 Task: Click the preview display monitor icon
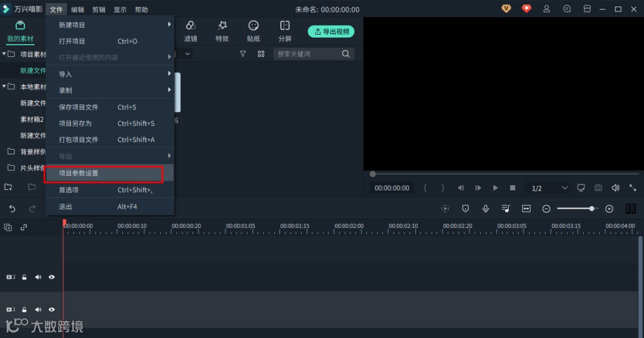tap(581, 188)
